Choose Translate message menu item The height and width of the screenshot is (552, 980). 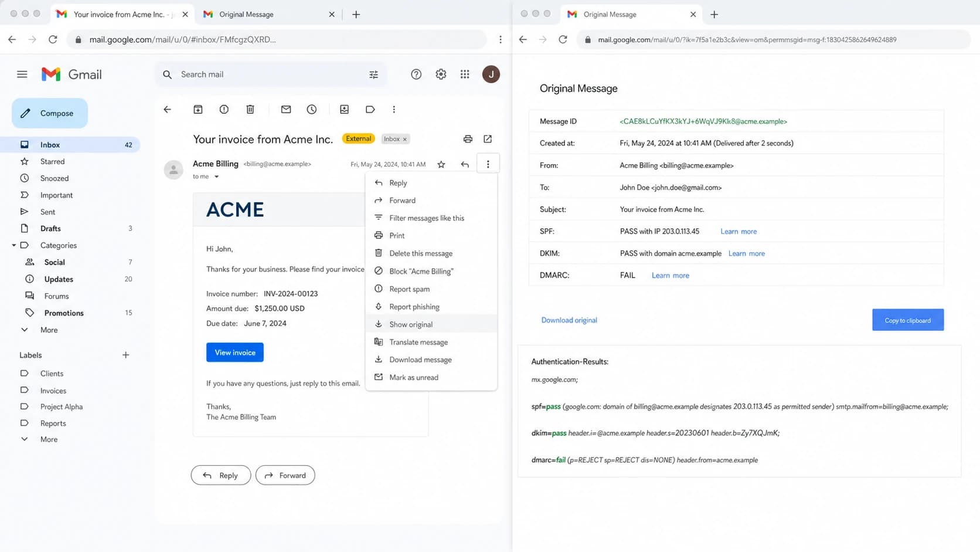[x=431, y=342]
